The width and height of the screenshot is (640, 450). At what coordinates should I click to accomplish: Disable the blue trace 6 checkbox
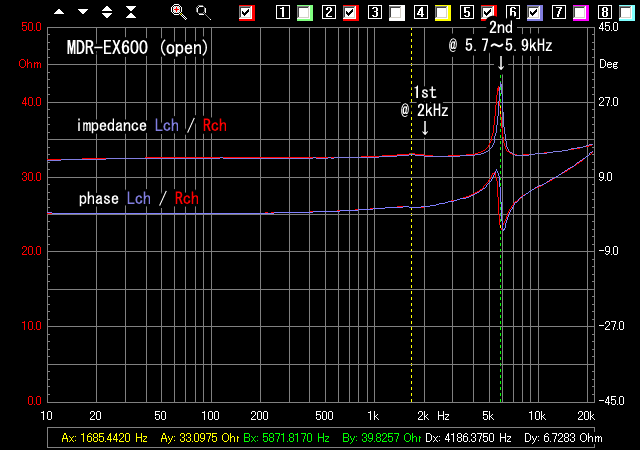tap(536, 13)
